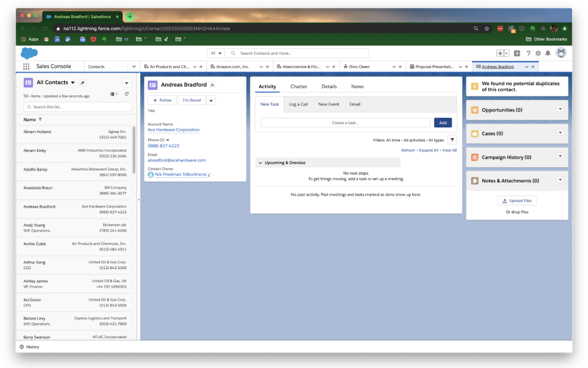Image resolution: width=588 pixels, height=368 pixels.
Task: Open the search scope All dropdown
Action: 216,53
